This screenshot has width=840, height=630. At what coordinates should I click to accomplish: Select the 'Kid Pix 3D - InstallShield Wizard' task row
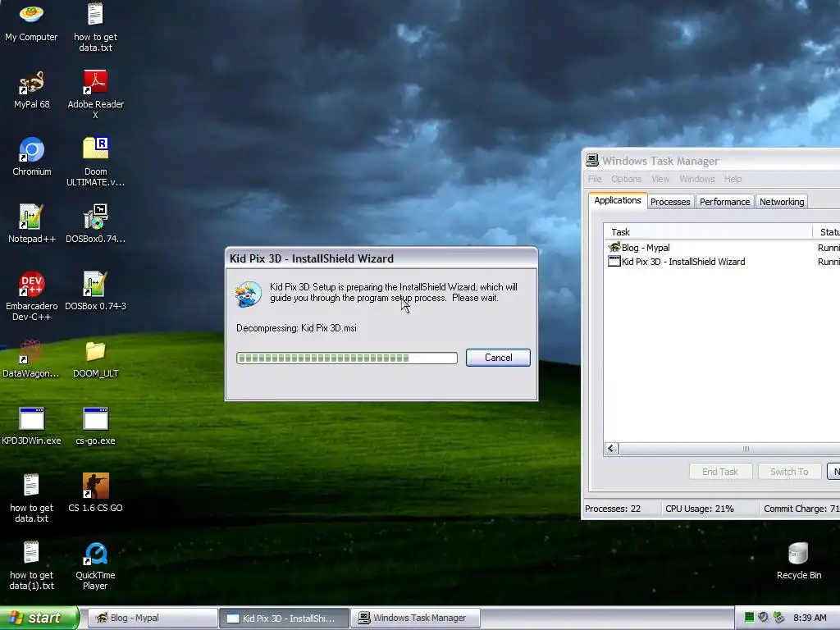tap(722, 262)
